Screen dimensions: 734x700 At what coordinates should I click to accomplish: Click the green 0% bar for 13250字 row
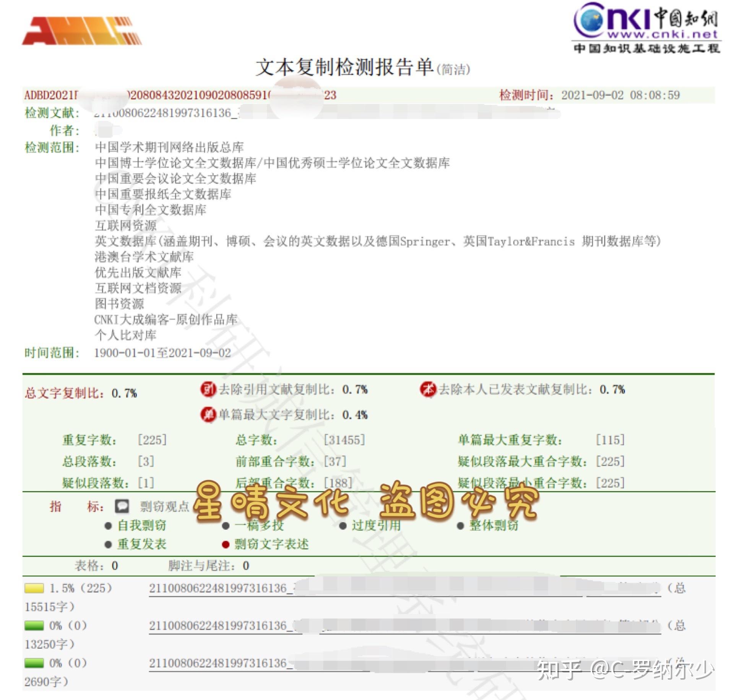(34, 626)
